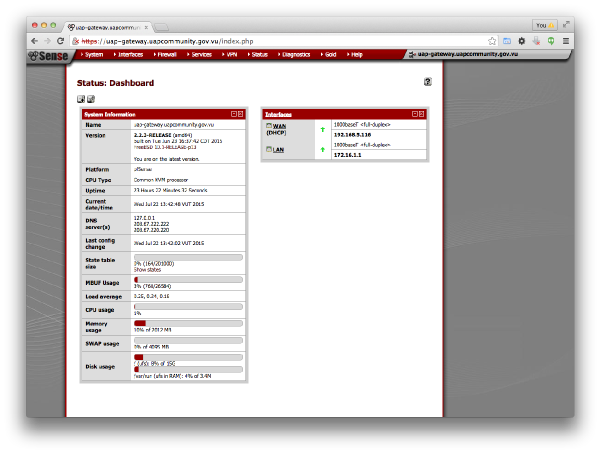Click the WAN IP address 192.168.9.116
This screenshot has width=600, height=453.
click(352, 135)
